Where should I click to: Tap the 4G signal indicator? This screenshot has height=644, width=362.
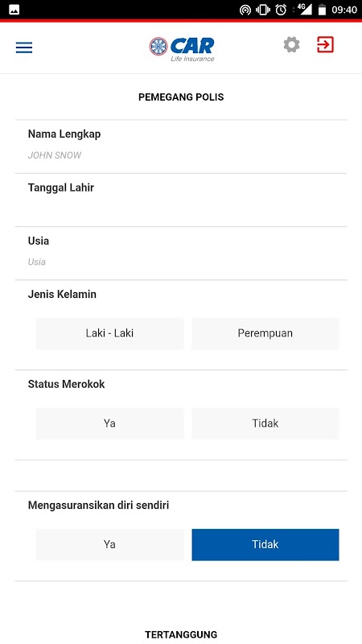click(304, 10)
